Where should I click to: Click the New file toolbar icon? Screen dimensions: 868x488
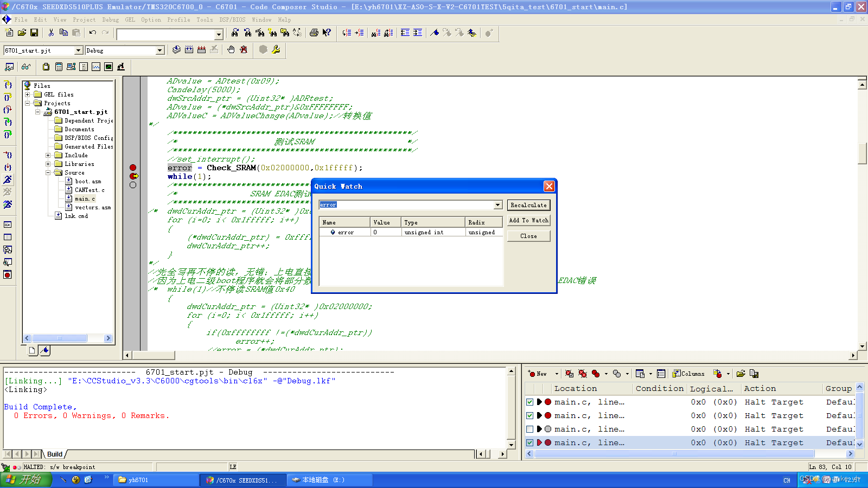(9, 33)
